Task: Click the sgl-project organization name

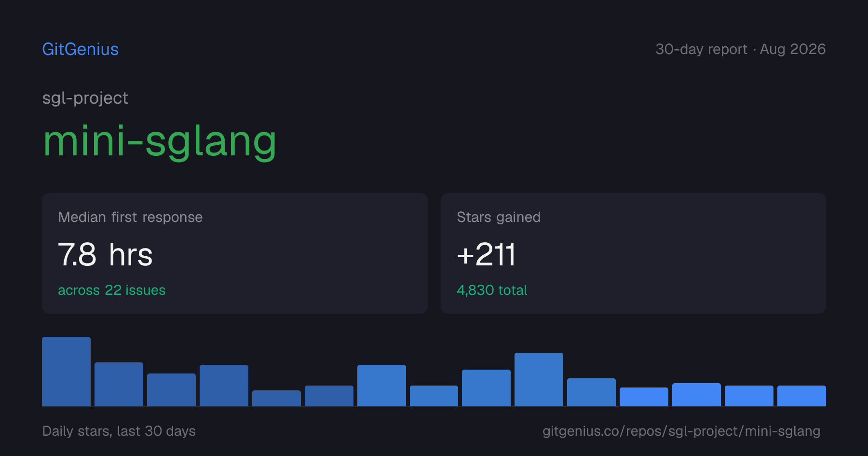Action: 85,98
